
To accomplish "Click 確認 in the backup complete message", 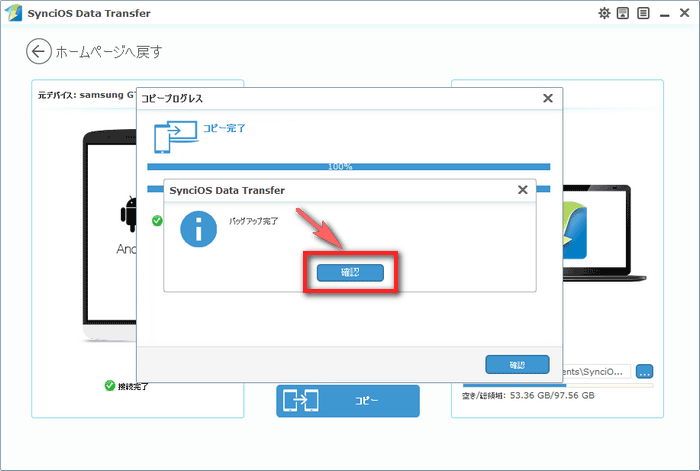I will click(350, 273).
